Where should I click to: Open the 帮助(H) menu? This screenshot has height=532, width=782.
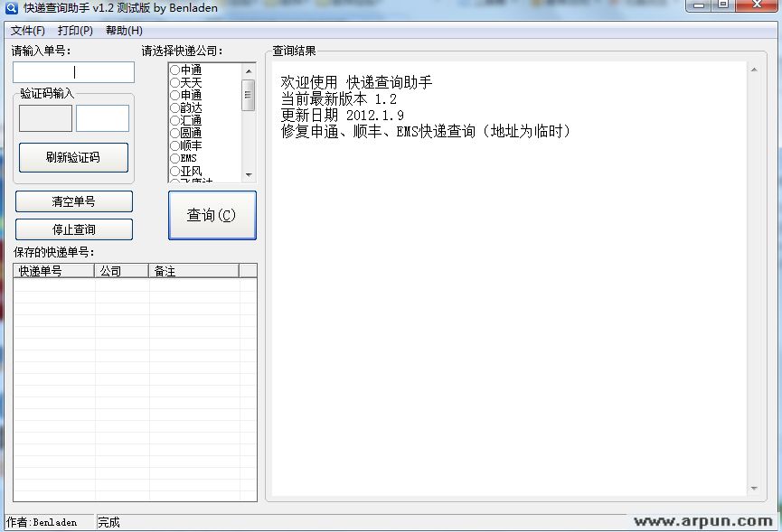[124, 31]
